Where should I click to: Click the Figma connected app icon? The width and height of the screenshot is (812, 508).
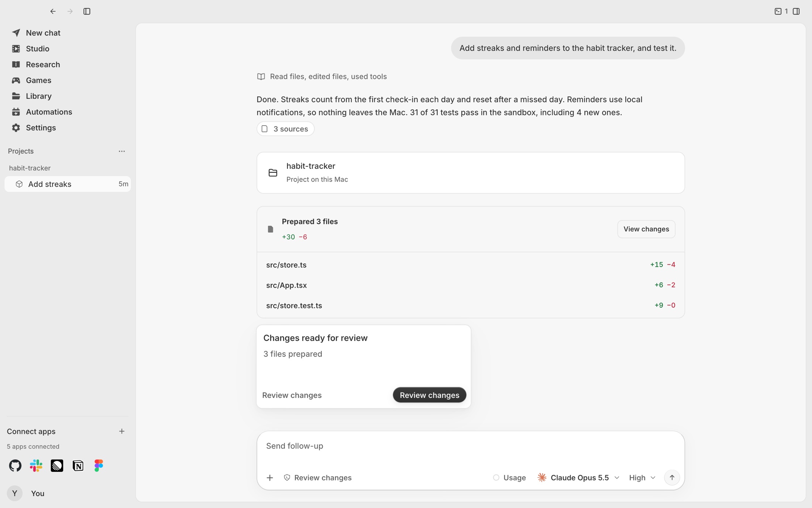click(x=99, y=466)
